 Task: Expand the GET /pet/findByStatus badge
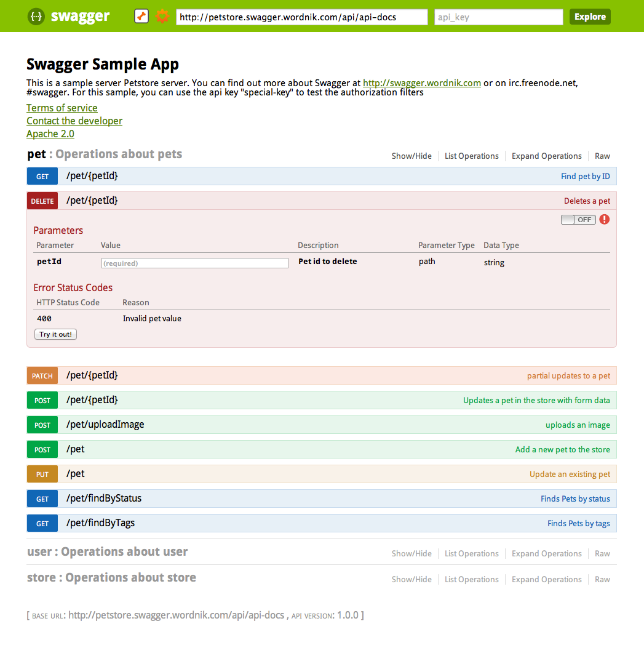click(42, 499)
